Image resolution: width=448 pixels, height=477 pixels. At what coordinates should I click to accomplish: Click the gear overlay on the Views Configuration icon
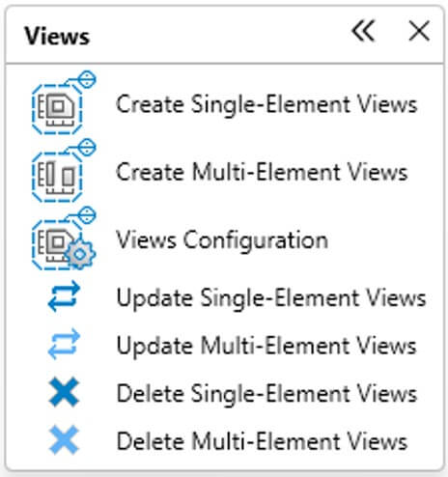tap(80, 254)
